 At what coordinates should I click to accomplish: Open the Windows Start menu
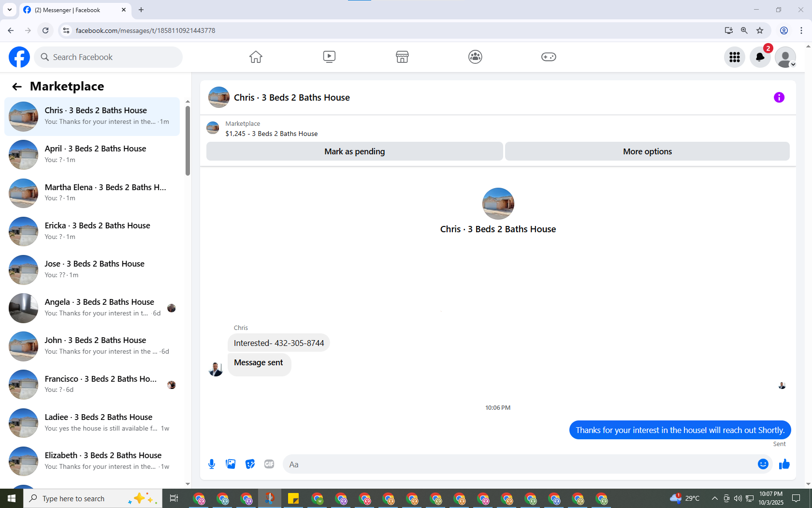tap(12, 498)
